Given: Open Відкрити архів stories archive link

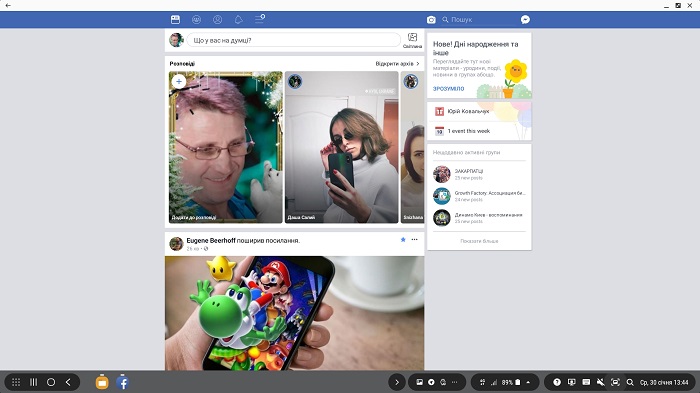Looking at the screenshot, I should pyautogui.click(x=397, y=64).
